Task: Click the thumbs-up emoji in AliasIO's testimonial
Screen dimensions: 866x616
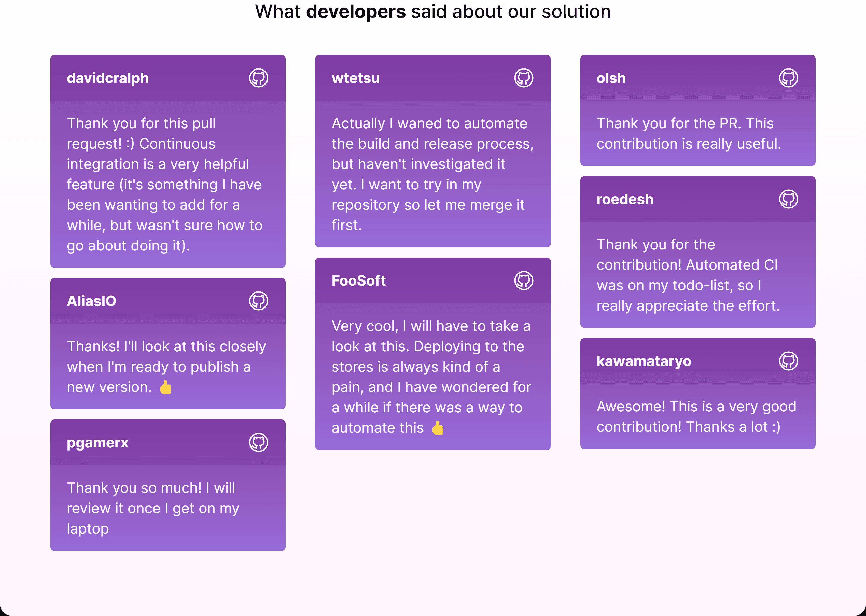Action: click(166, 387)
